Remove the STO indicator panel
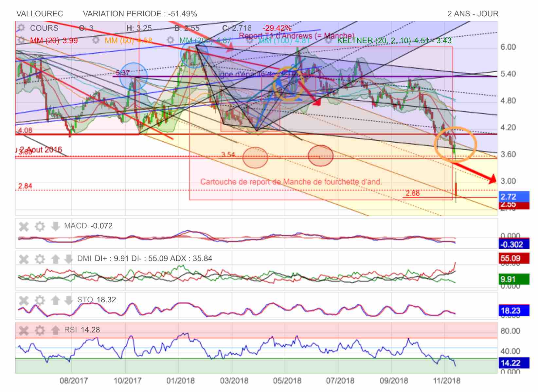The height and width of the screenshot is (392, 538). [24, 300]
